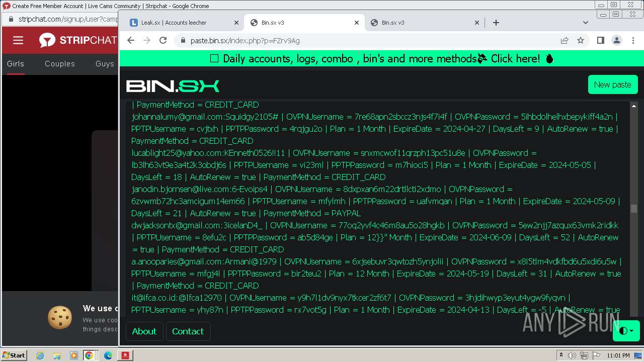The width and height of the screenshot is (644, 362).
Task: Go back in the Bin.sx browser window
Action: [x=131, y=40]
